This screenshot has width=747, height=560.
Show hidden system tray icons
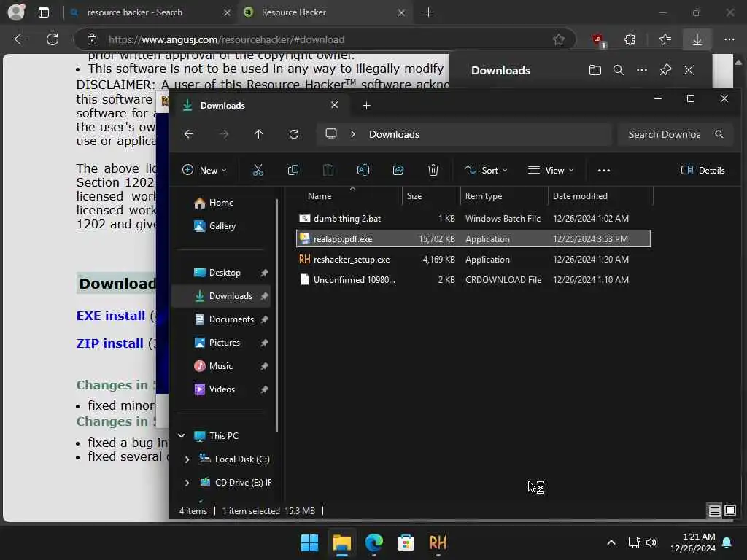pyautogui.click(x=611, y=542)
